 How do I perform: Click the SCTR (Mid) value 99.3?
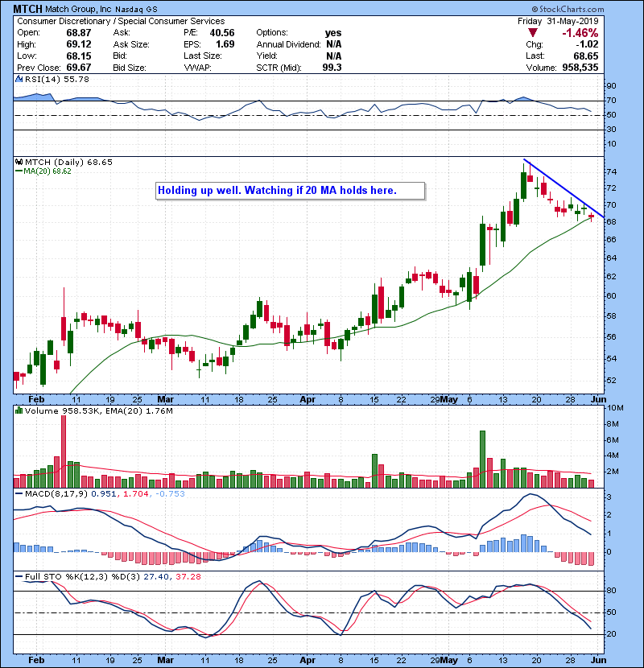(332, 68)
